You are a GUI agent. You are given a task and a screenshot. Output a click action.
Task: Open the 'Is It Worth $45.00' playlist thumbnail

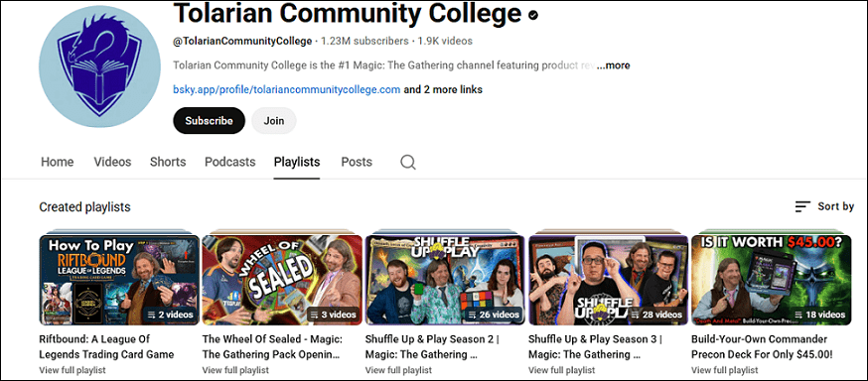click(x=771, y=280)
